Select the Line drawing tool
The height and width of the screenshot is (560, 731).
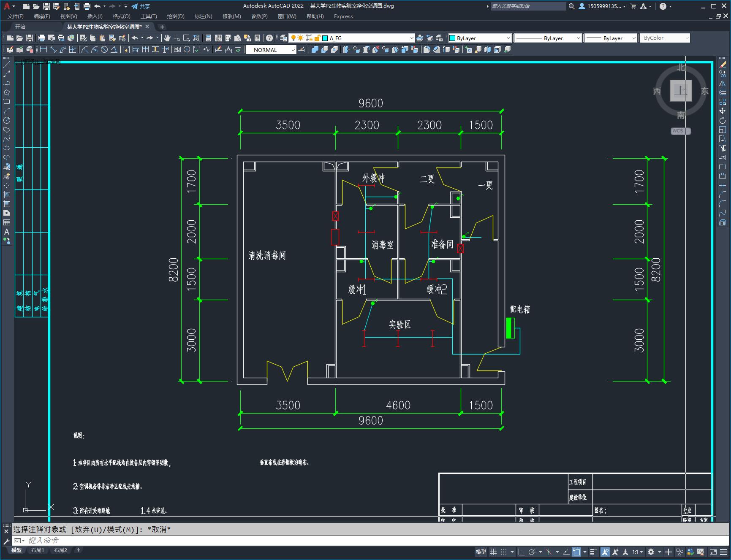(x=7, y=65)
